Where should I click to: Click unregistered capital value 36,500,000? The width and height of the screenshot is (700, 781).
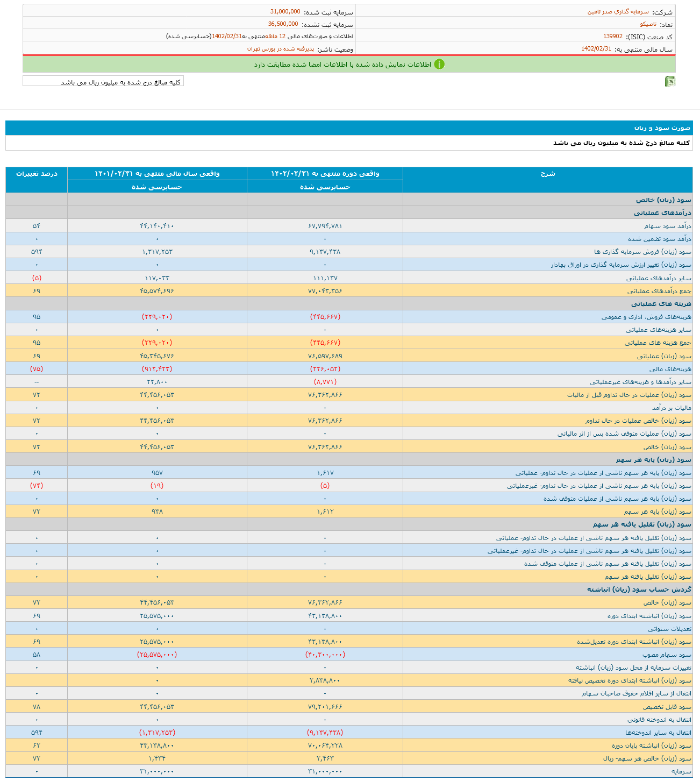point(283,24)
